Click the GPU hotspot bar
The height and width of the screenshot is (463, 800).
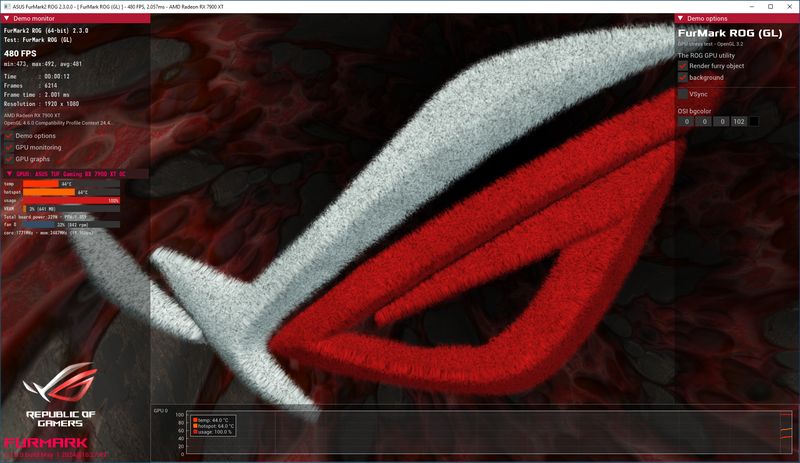[x=71, y=192]
